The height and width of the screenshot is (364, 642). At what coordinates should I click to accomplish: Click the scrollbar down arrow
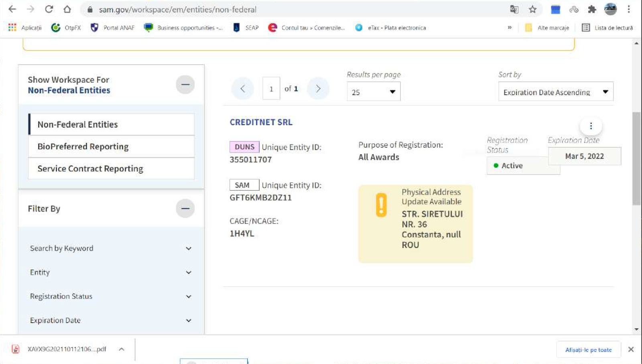point(636,329)
